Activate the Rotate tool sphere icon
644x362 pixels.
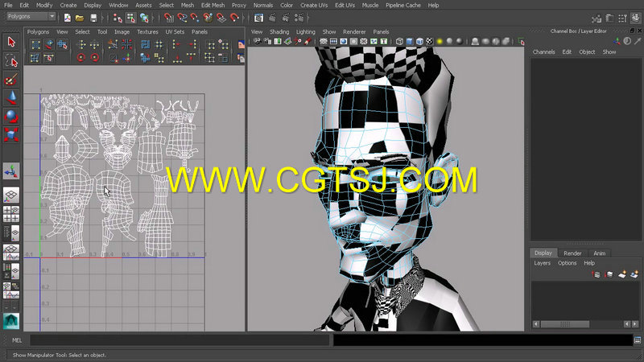tap(11, 117)
